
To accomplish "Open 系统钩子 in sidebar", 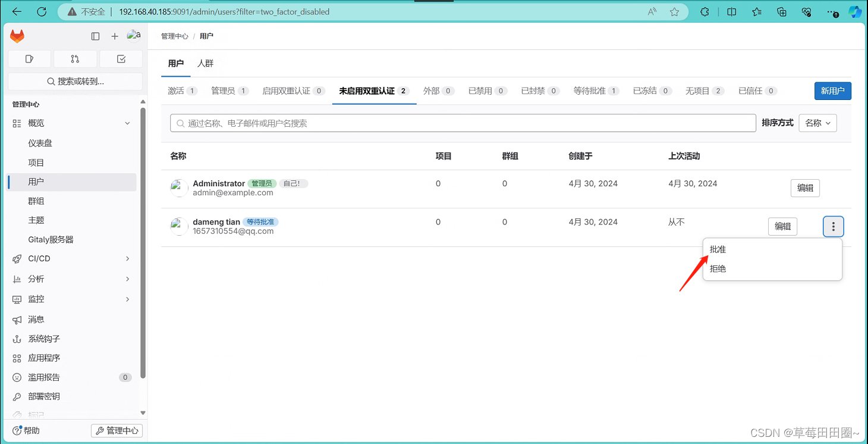I will click(x=72, y=339).
